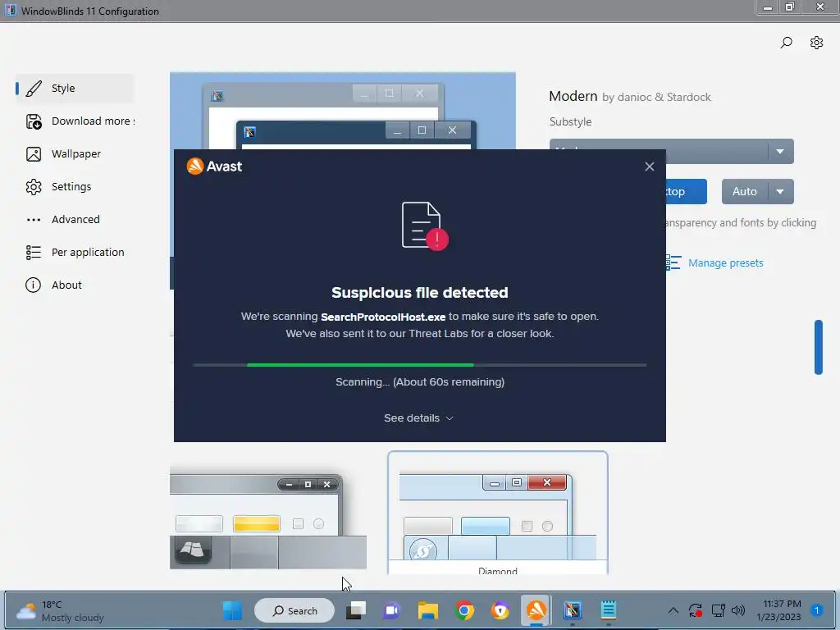Close the Avast suspicious file popup
Image resolution: width=840 pixels, height=630 pixels.
click(x=650, y=167)
